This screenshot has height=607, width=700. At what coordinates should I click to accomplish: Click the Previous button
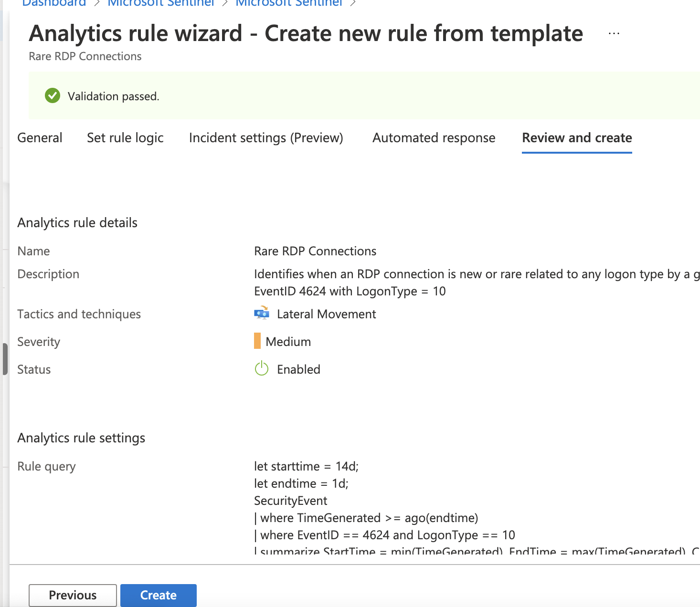pos(72,595)
